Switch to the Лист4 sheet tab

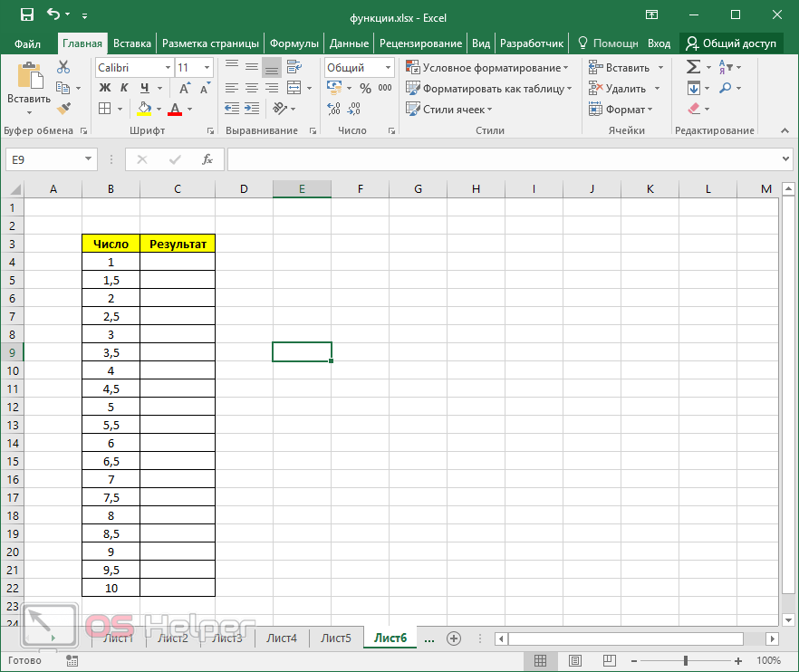click(281, 638)
